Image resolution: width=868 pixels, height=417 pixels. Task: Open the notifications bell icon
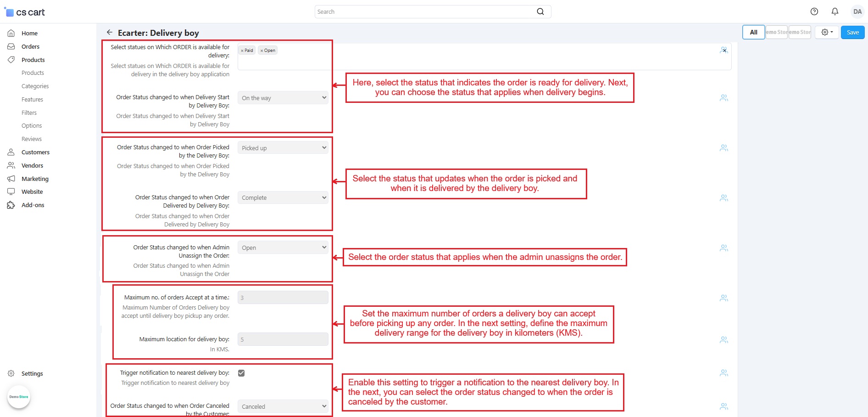(x=835, y=11)
